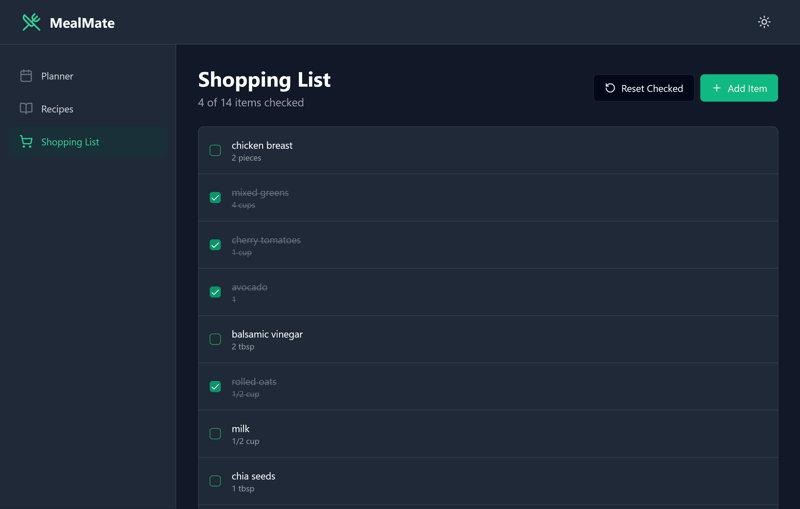Uncheck the mixed greens item
Screen dimensions: 800x509
pos(215,198)
